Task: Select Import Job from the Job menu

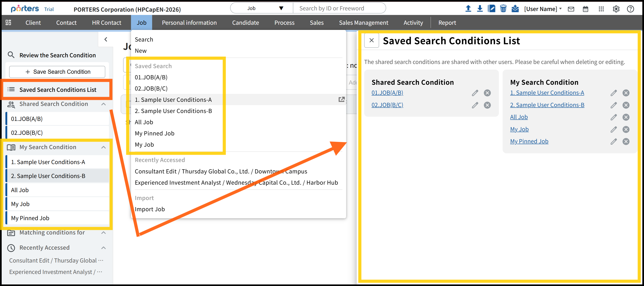Action: (x=149, y=209)
